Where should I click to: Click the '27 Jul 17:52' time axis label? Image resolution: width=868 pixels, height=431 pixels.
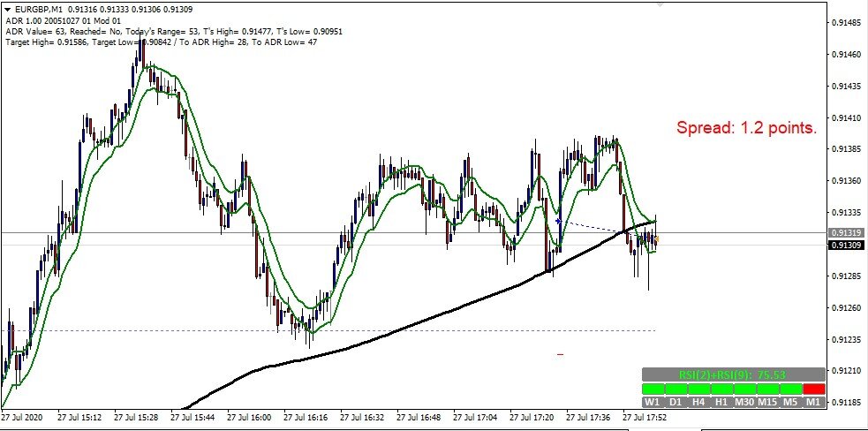tap(644, 417)
